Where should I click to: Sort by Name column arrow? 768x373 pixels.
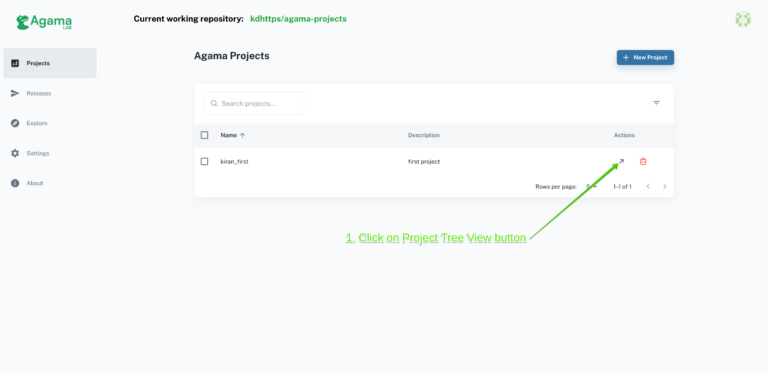click(242, 136)
